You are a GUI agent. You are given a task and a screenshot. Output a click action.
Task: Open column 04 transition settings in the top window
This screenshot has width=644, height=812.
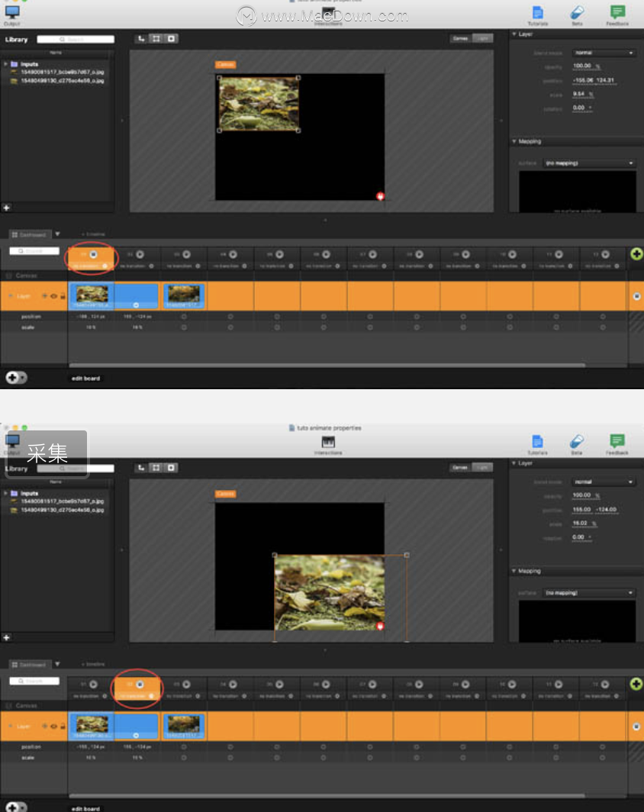(x=244, y=266)
